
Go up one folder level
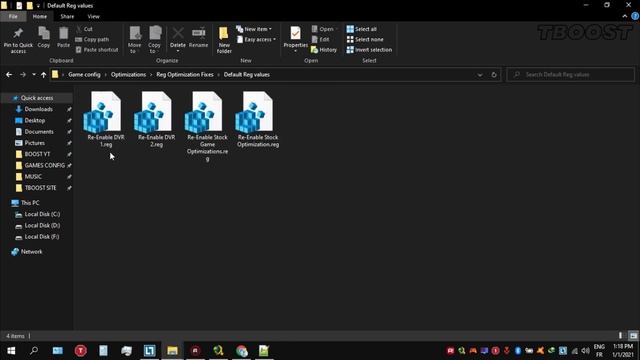click(x=43, y=75)
